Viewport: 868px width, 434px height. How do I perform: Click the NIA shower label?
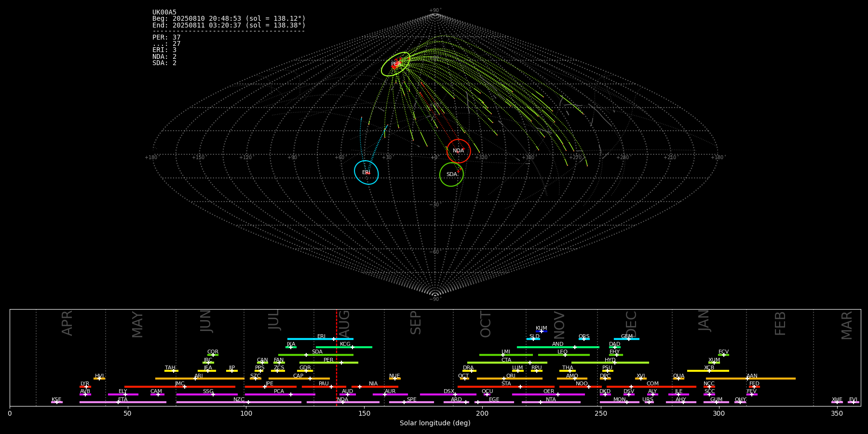(x=373, y=384)
